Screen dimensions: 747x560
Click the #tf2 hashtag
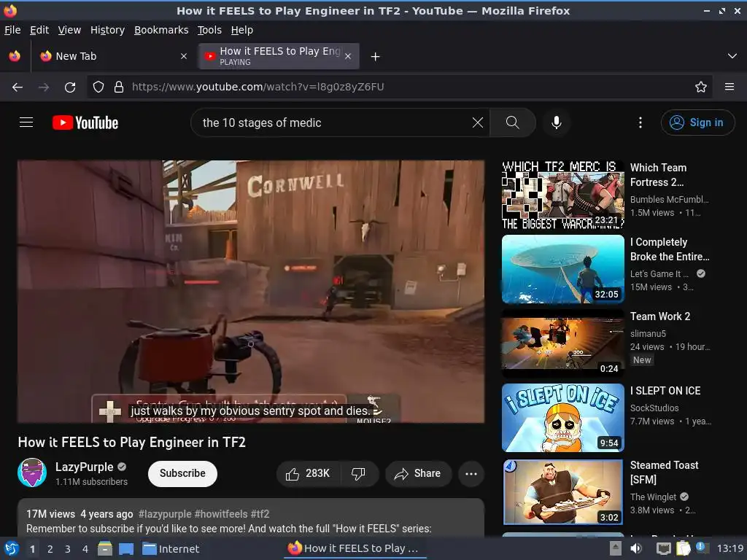tap(260, 514)
